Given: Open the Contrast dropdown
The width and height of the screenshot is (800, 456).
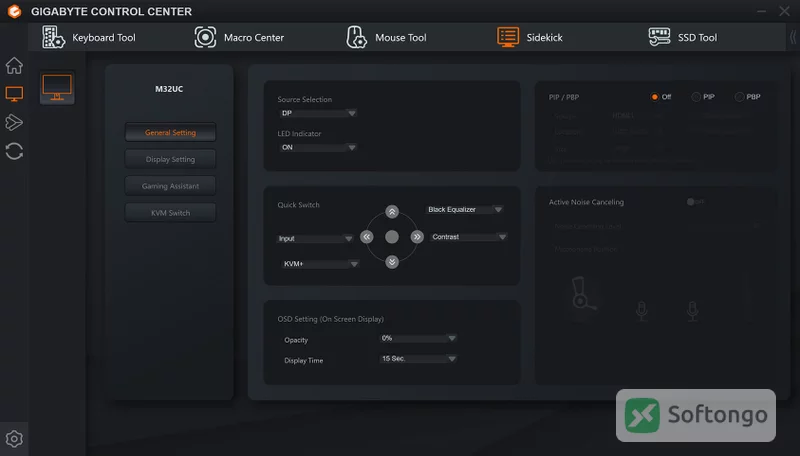Looking at the screenshot, I should pyautogui.click(x=468, y=237).
